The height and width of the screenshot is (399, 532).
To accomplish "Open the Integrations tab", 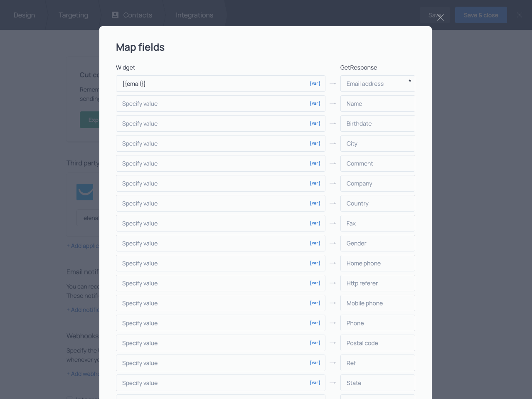I will tap(194, 15).
